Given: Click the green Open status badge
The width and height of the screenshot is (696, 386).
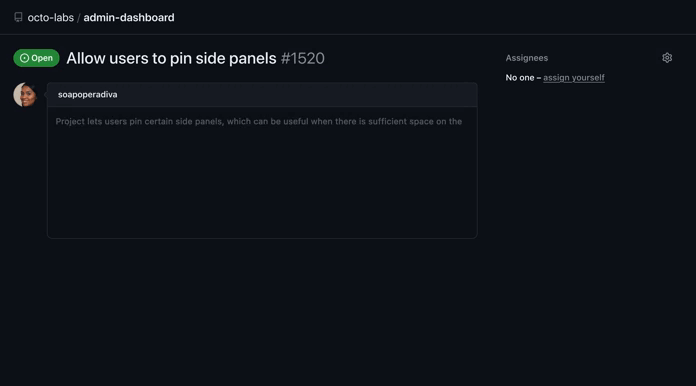Looking at the screenshot, I should pyautogui.click(x=36, y=58).
